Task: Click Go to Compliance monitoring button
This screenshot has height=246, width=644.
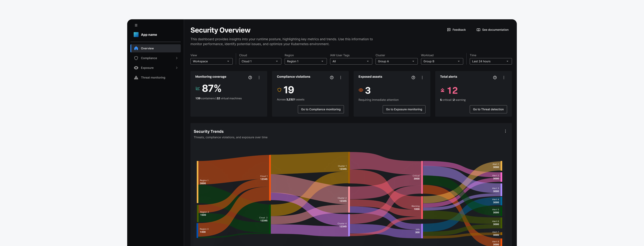Action: pos(321,109)
